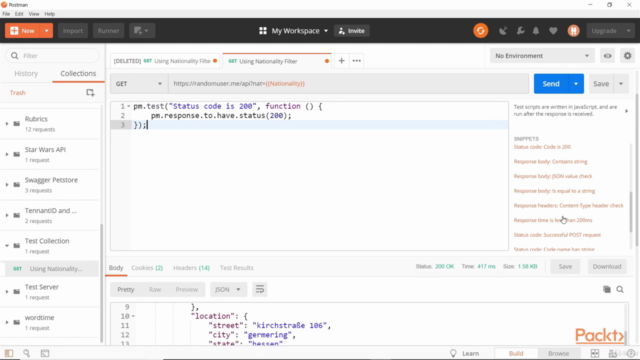Open Upgrade dropdown arrow
The image size is (640, 360).
(629, 31)
